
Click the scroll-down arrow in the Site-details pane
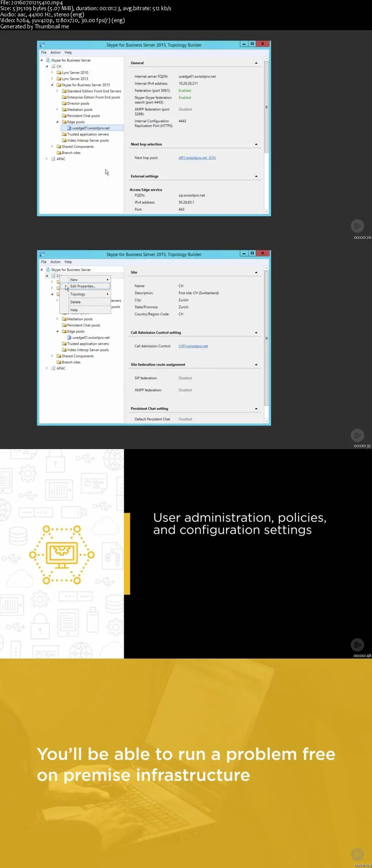pos(267,421)
